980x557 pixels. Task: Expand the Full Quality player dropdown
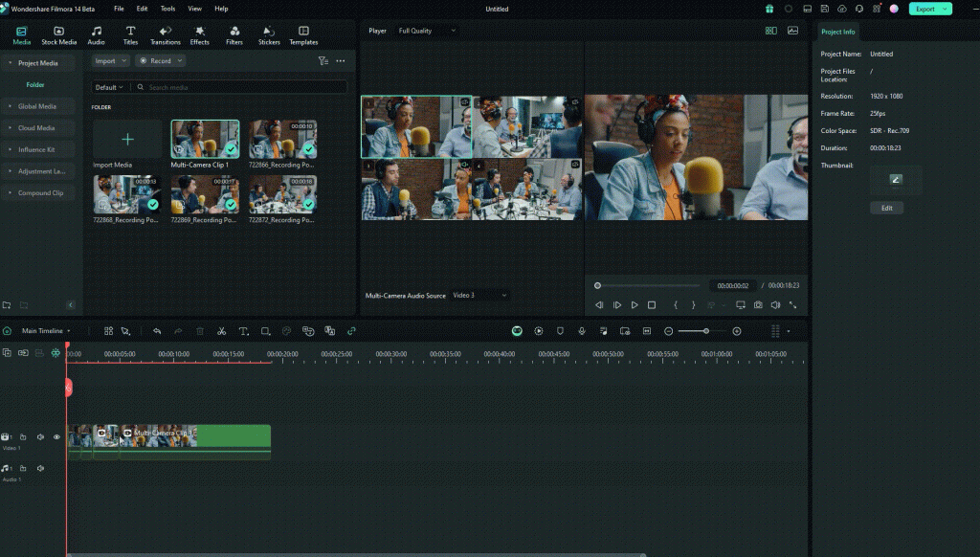(427, 31)
